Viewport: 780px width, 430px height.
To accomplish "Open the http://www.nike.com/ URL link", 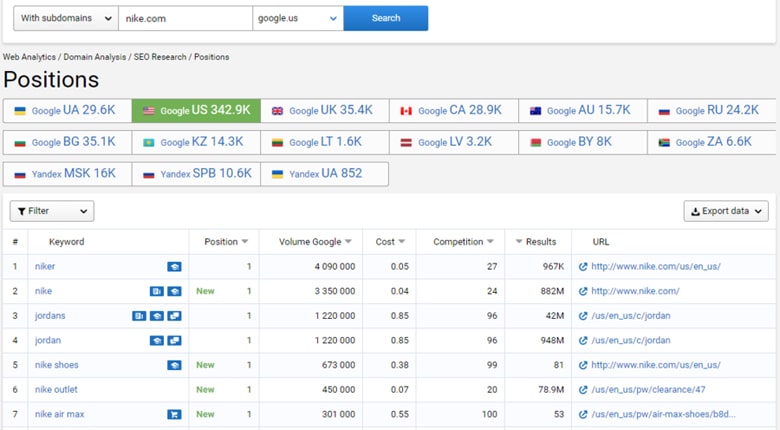I will click(635, 291).
